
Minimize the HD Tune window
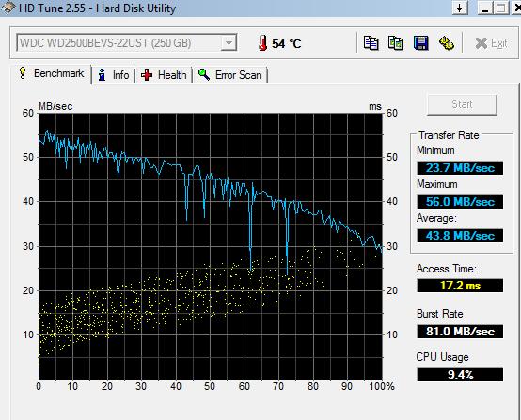[x=485, y=8]
